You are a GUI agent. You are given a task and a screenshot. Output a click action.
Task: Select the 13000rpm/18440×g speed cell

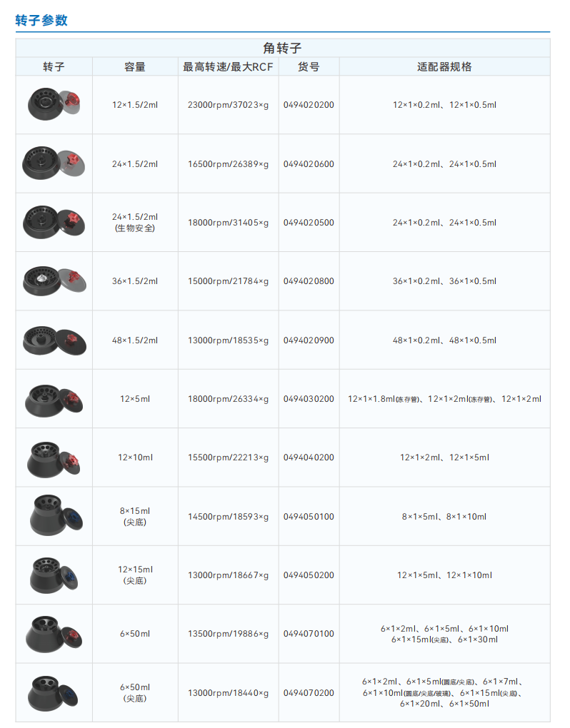[228, 693]
